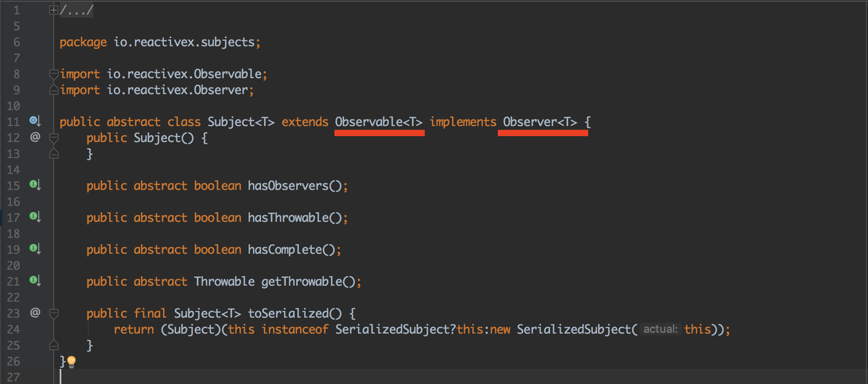Collapse the Subject() constructor body
The image size is (868, 384).
54,138
